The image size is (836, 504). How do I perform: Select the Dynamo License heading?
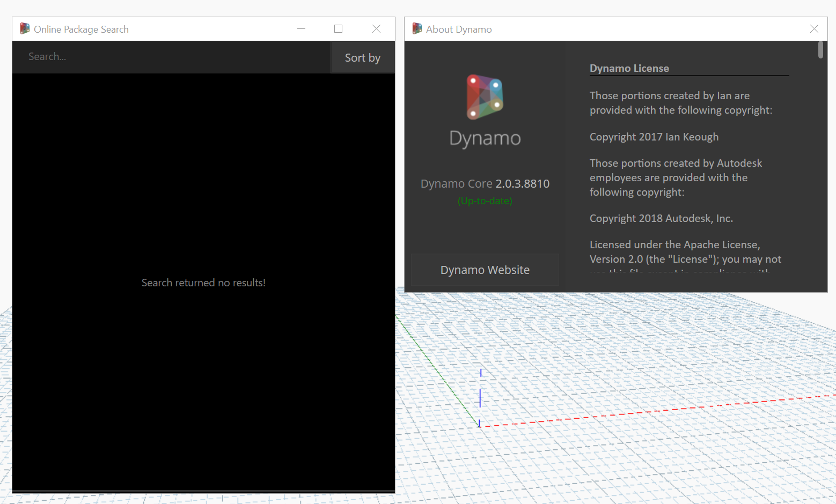click(629, 68)
